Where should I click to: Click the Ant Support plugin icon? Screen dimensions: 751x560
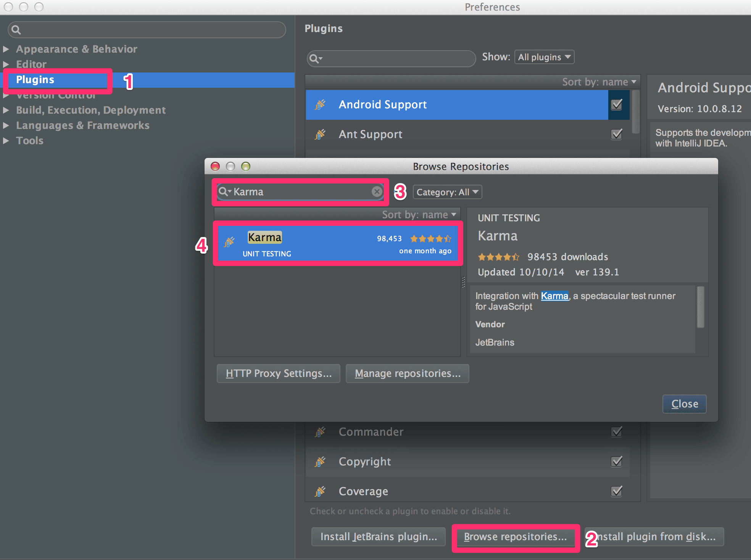(320, 134)
